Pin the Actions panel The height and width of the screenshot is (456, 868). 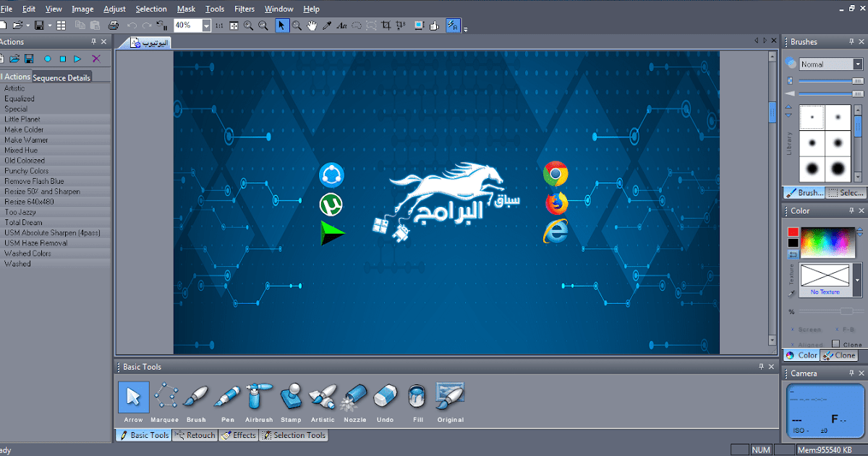pyautogui.click(x=93, y=42)
